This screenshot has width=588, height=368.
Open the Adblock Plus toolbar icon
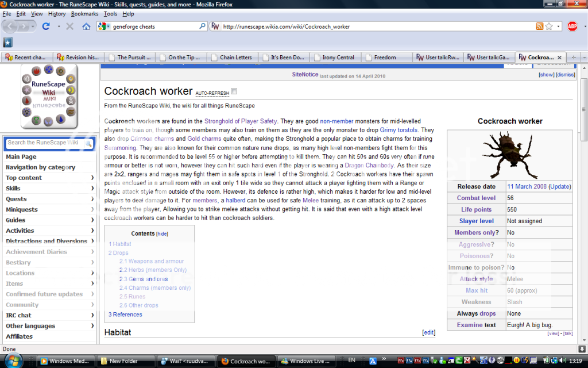point(572,26)
